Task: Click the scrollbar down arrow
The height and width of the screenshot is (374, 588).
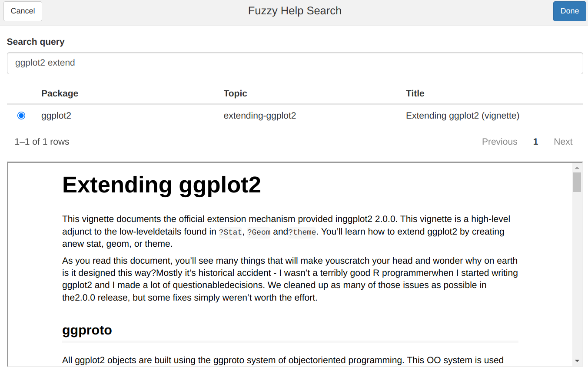Action: 577,361
